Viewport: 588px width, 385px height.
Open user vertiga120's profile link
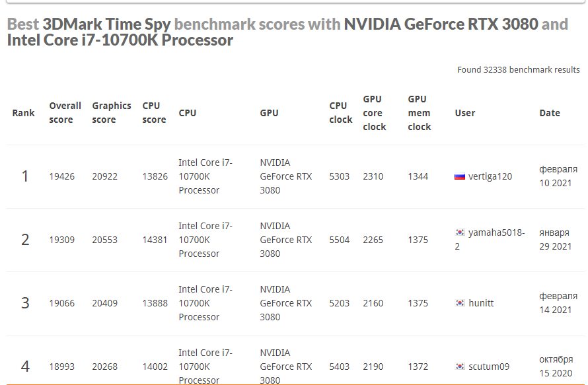click(490, 176)
